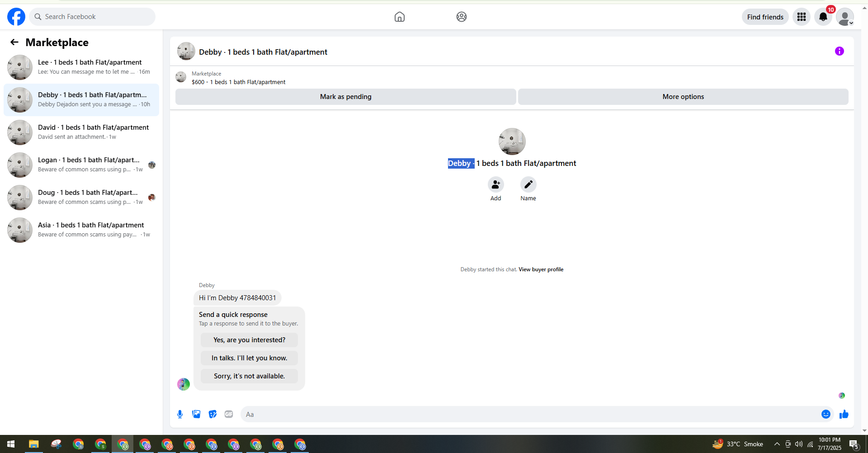Click Mark as pending
This screenshot has height=453, width=868.
pyautogui.click(x=346, y=97)
